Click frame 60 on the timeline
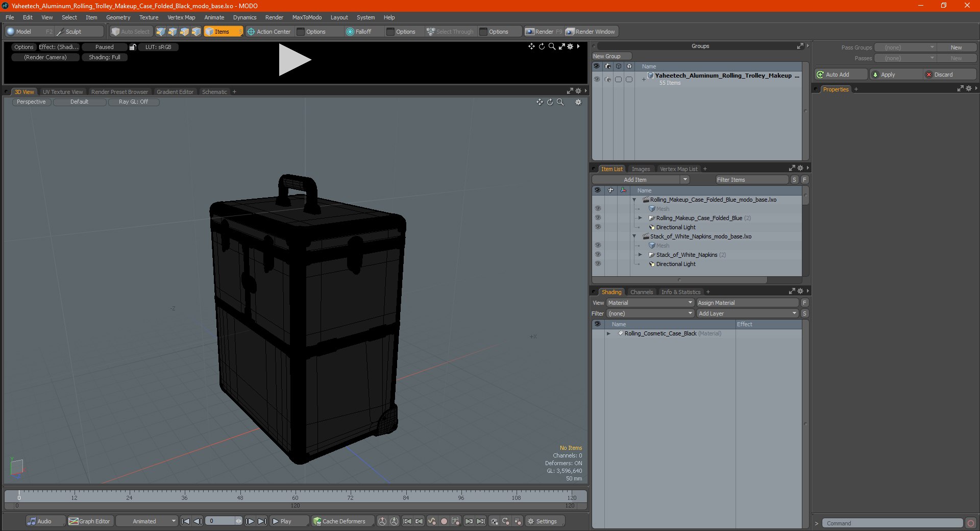 [x=295, y=496]
